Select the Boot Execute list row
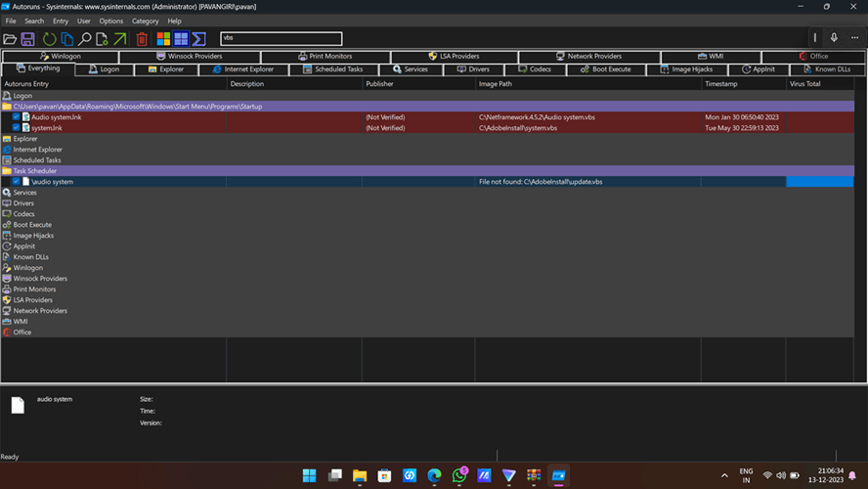The height and width of the screenshot is (489, 868). click(427, 225)
